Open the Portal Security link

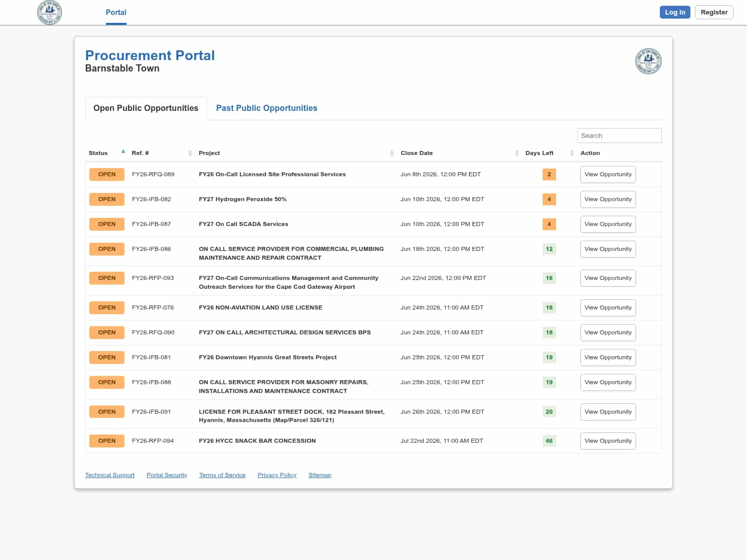point(167,475)
